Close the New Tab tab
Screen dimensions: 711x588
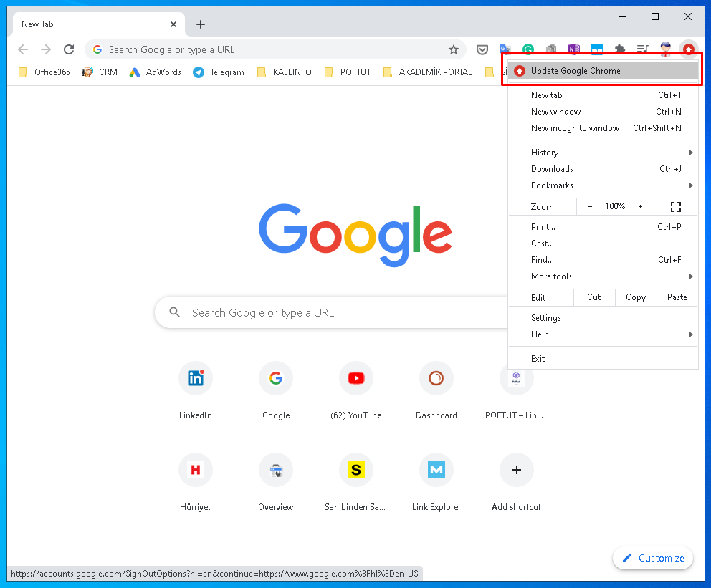point(173,24)
